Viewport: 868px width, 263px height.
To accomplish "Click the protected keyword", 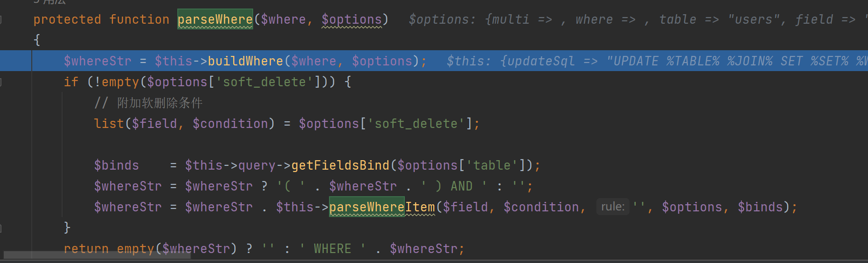I will [x=67, y=19].
